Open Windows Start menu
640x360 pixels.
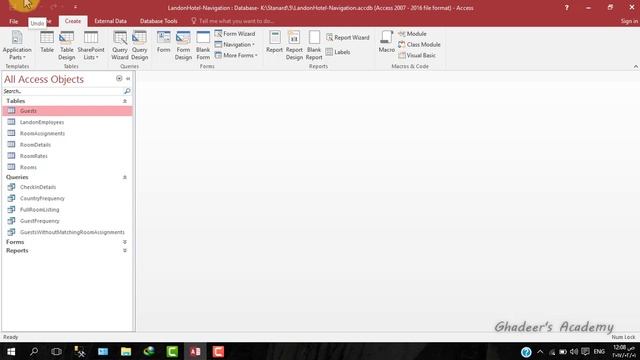(x=11, y=351)
